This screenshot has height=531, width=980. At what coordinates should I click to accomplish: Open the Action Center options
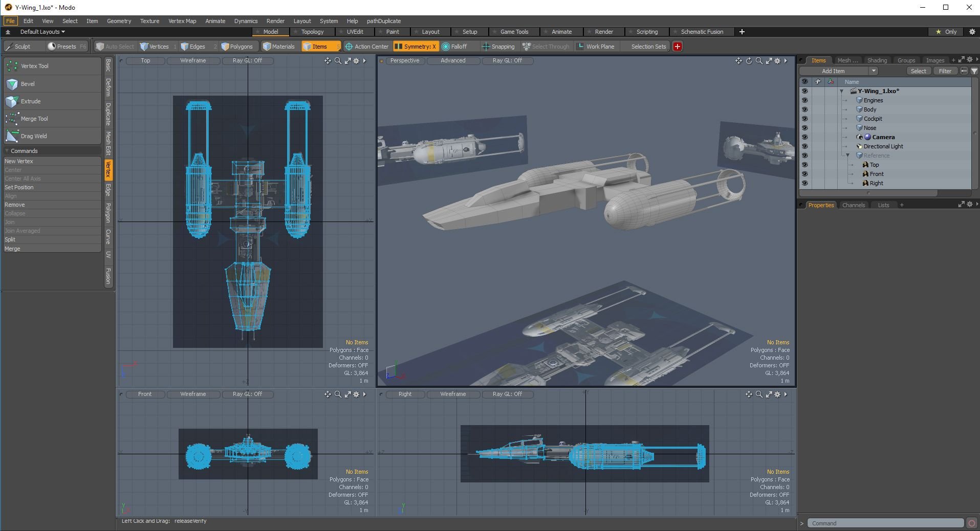click(366, 47)
